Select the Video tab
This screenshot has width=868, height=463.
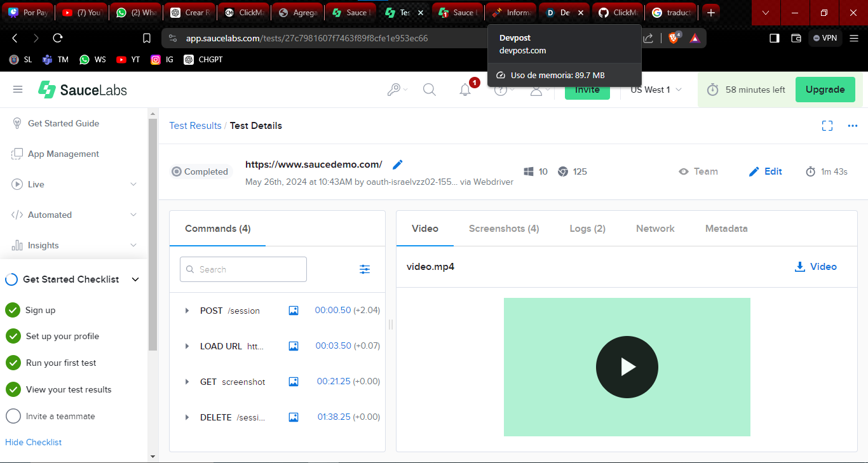(425, 229)
